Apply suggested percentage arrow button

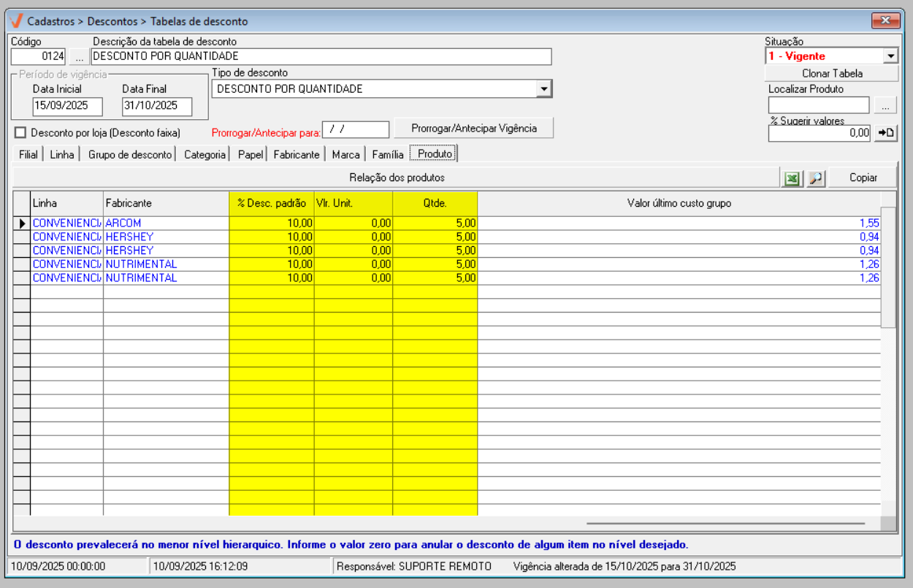(x=886, y=133)
